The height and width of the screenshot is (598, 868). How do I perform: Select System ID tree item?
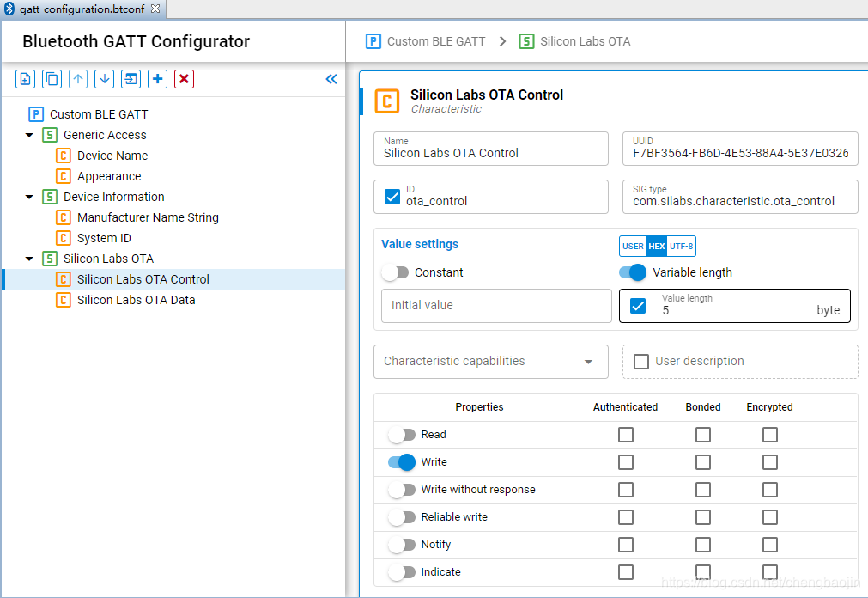click(x=104, y=238)
